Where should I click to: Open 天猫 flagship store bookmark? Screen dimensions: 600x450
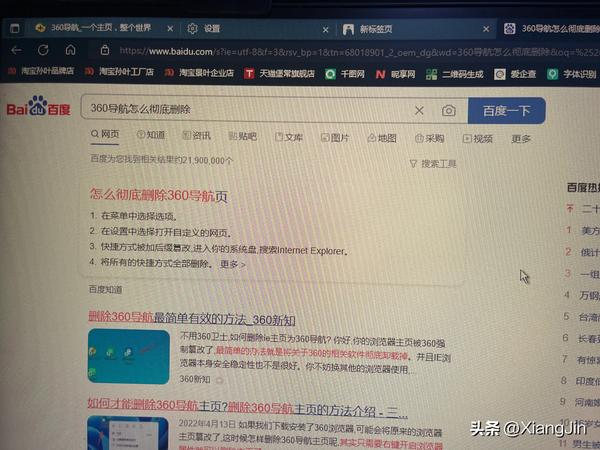point(279,73)
